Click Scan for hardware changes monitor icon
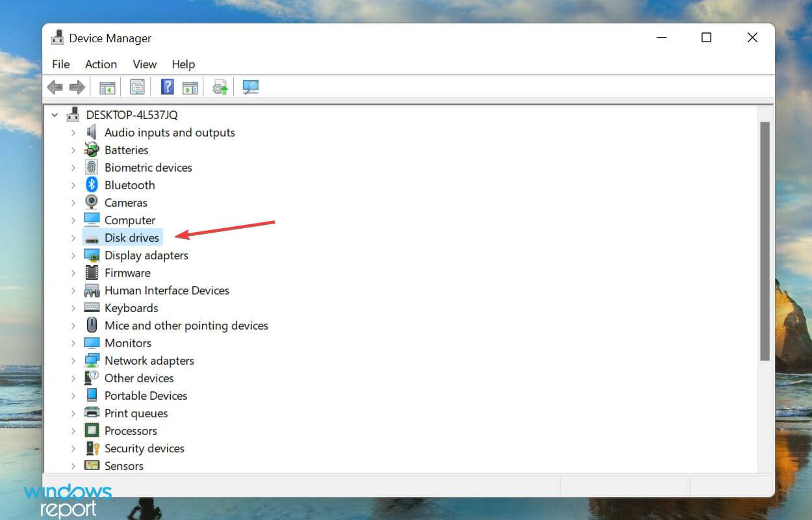Viewport: 812px width, 520px height. [x=250, y=87]
